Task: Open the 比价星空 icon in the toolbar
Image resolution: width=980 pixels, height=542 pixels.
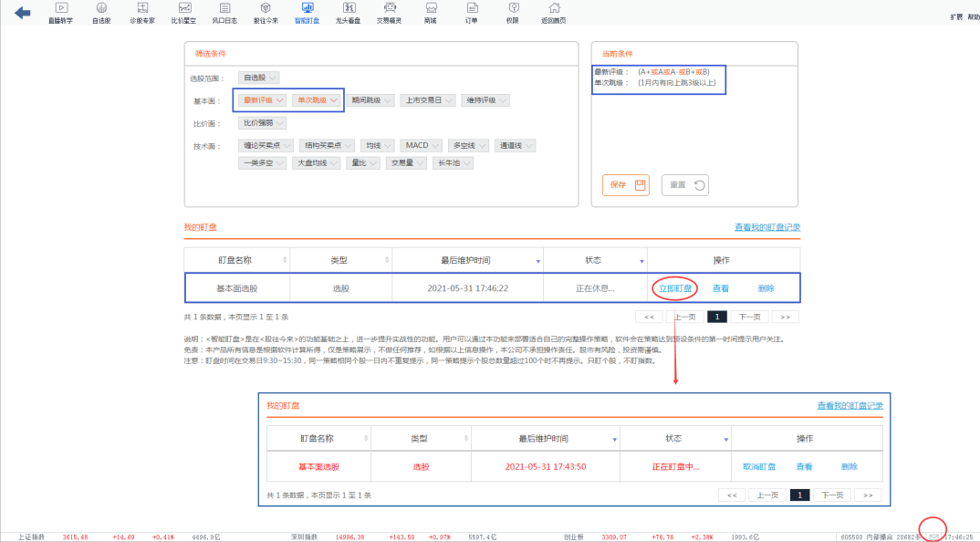Action: (x=184, y=12)
